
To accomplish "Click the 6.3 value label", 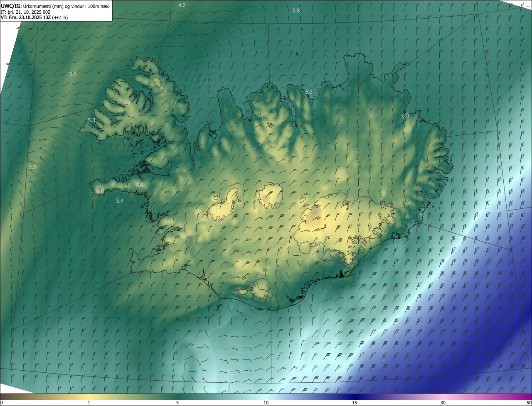I will point(309,92).
